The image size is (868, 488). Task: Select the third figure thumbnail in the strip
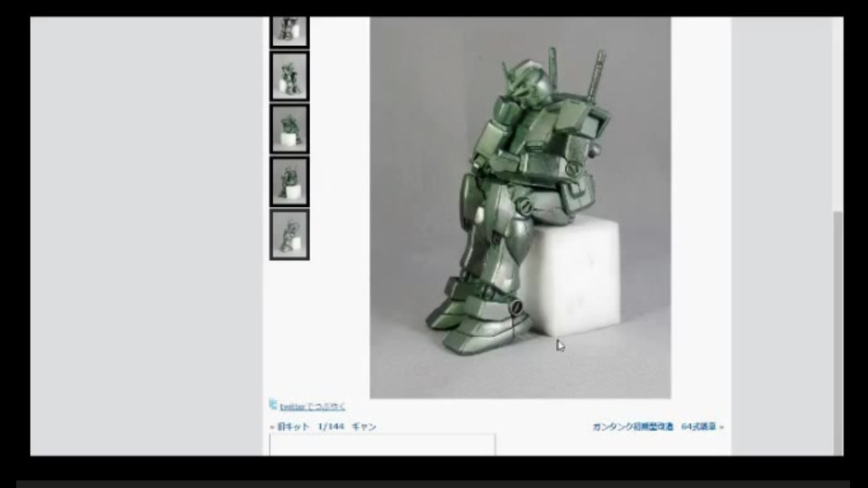pyautogui.click(x=289, y=129)
